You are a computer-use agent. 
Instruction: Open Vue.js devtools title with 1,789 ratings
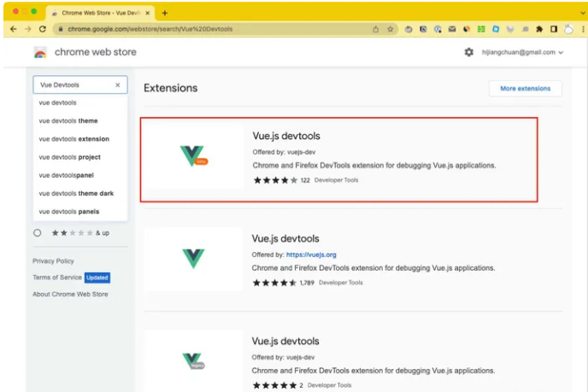click(x=285, y=238)
